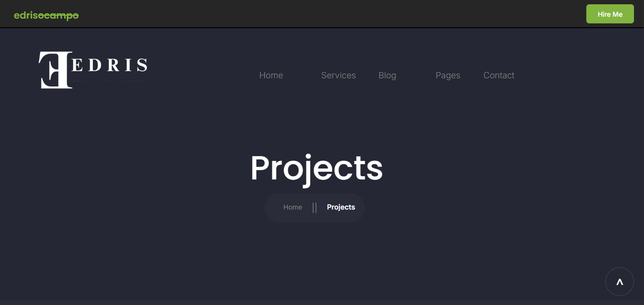Screen dimensions: 644x305
Task: Click empty space in the top dark bar
Action: click(334, 14)
